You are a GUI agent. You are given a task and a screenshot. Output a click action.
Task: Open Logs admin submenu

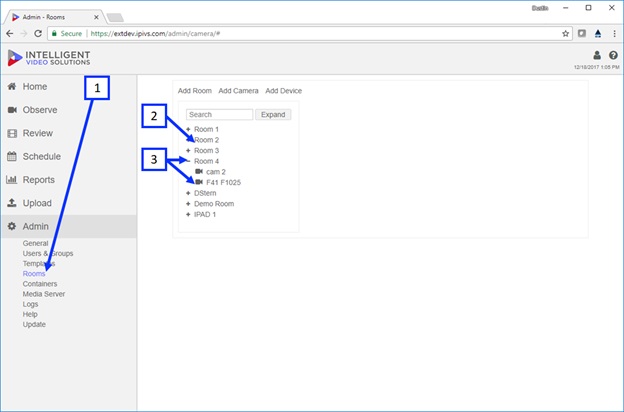(x=30, y=304)
